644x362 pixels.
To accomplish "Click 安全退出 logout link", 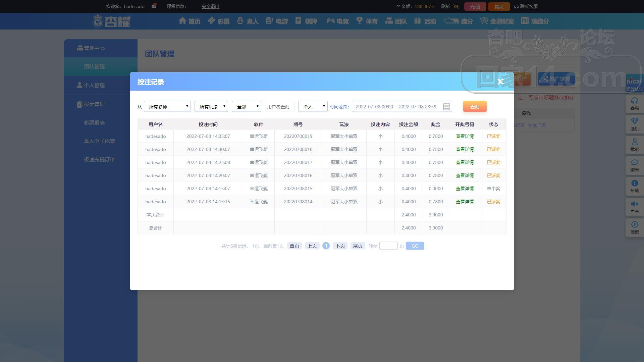I will (210, 6).
